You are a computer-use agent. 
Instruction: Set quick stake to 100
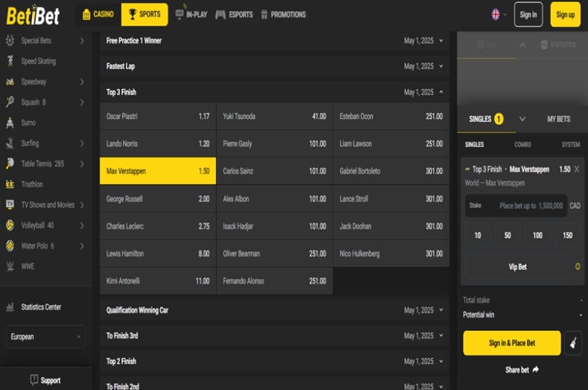point(537,235)
